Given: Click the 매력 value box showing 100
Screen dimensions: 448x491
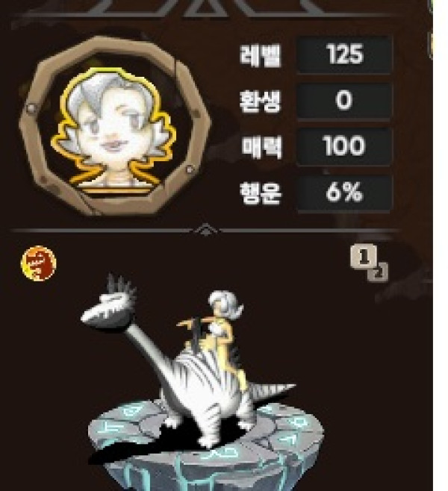Looking at the screenshot, I should [344, 146].
